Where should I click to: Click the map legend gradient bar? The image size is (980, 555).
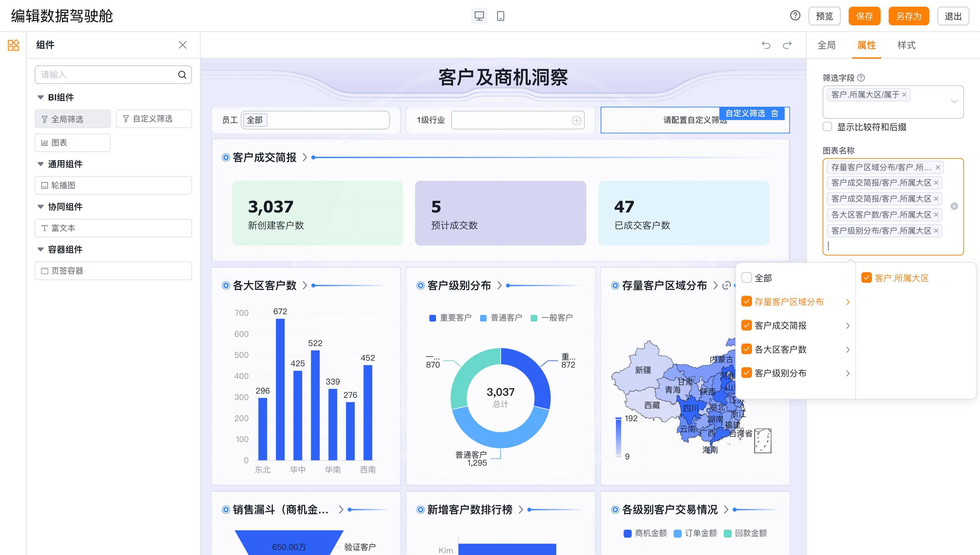[x=618, y=437]
